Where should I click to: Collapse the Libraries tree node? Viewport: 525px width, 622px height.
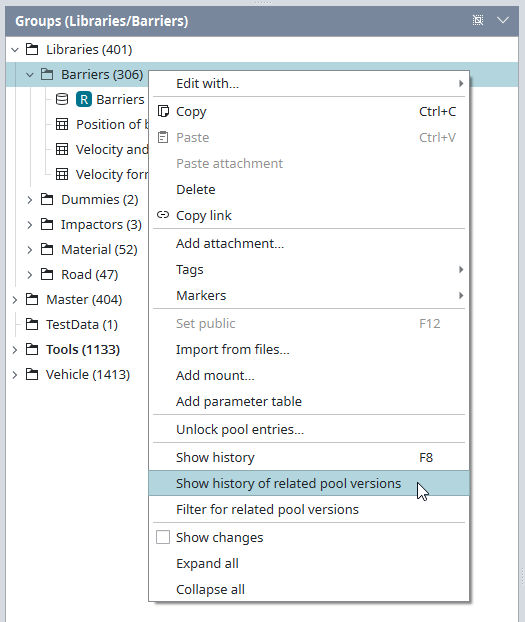(x=15, y=50)
